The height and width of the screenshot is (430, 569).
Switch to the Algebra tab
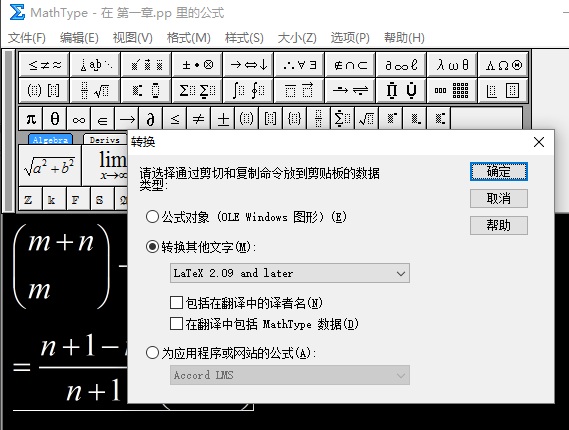click(x=50, y=140)
